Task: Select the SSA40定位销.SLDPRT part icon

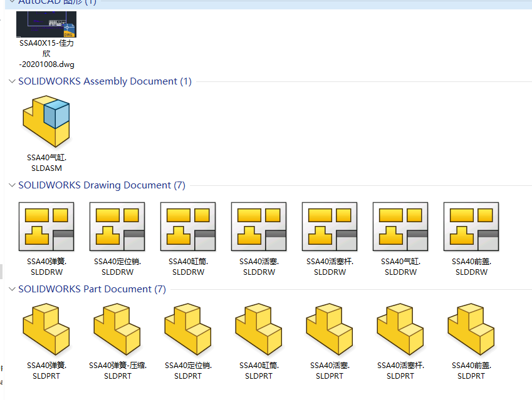Action: coord(188,329)
